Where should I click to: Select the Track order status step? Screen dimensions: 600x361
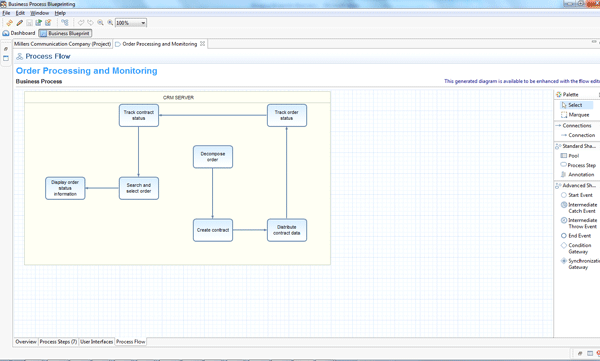[287, 115]
